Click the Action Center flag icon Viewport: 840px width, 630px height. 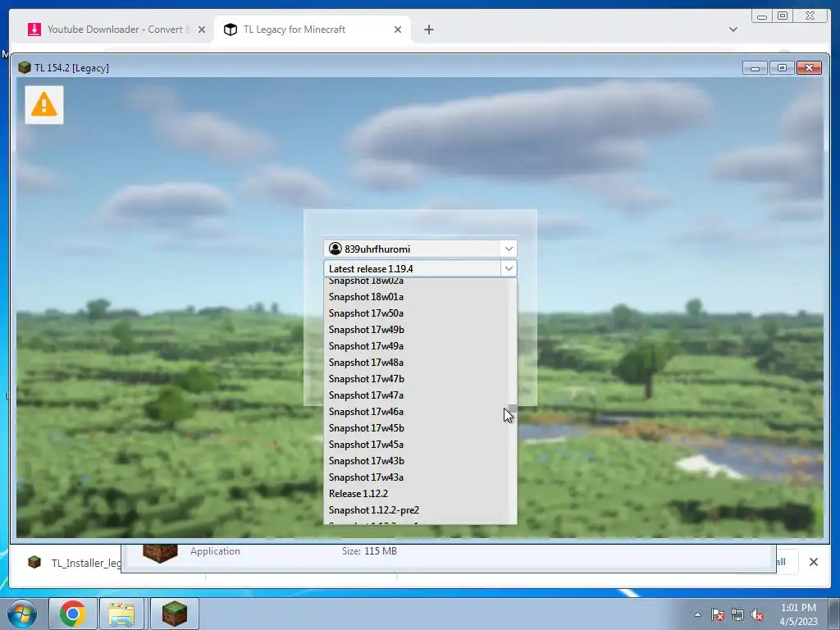tap(717, 614)
